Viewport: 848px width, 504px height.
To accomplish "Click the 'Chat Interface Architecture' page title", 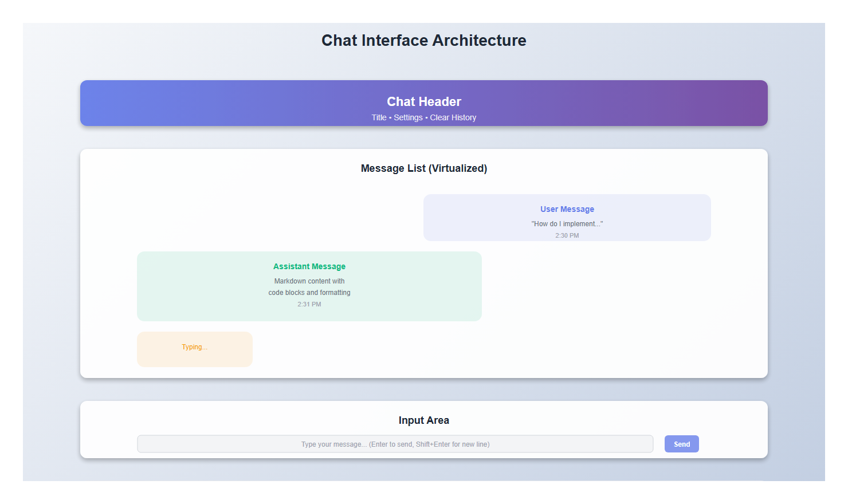I will (423, 40).
